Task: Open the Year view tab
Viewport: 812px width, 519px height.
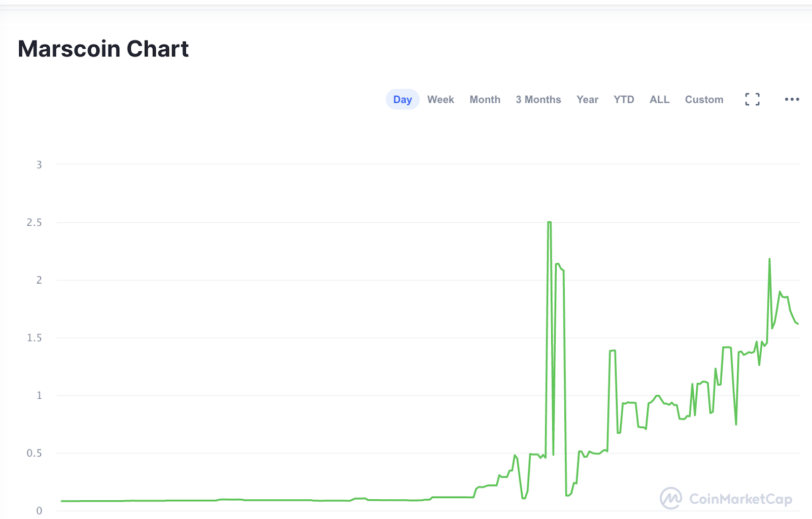Action: point(587,99)
